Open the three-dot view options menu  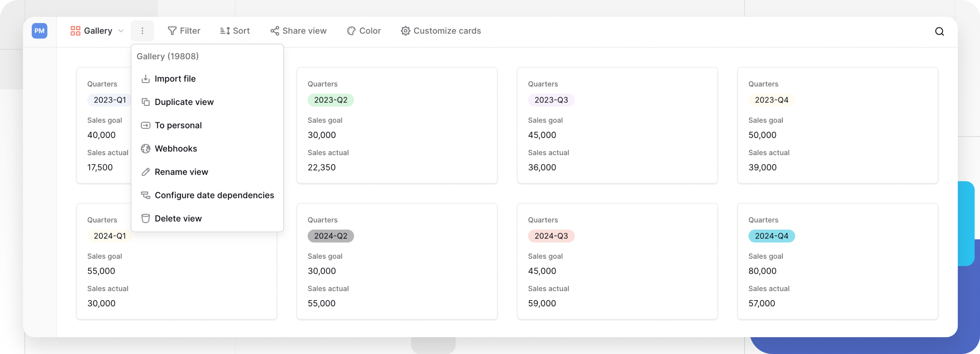[142, 31]
